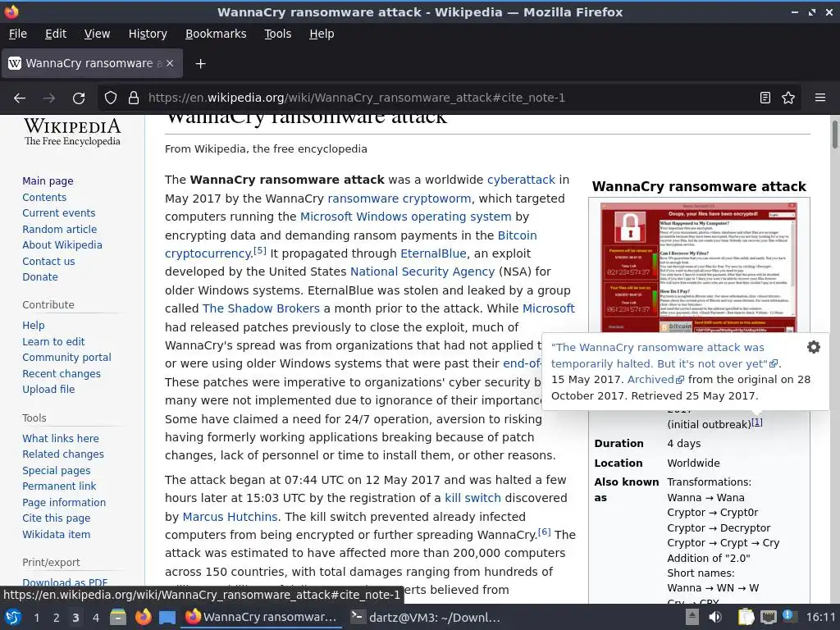Click citation [6] superscript
840x630 pixels.
545,532
